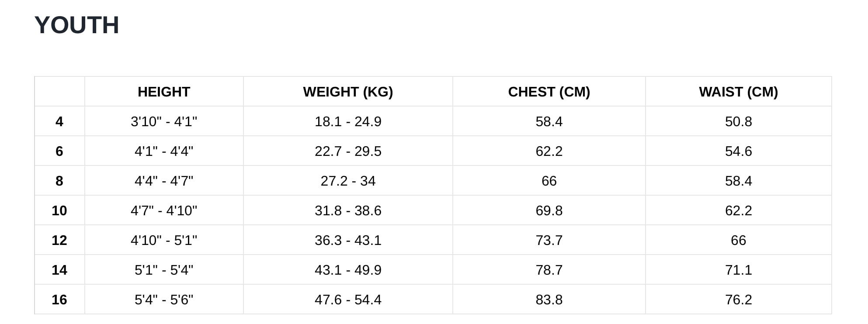Screen dimensions: 868x324
Task: Select chest value 69.8
Action: [x=549, y=210]
